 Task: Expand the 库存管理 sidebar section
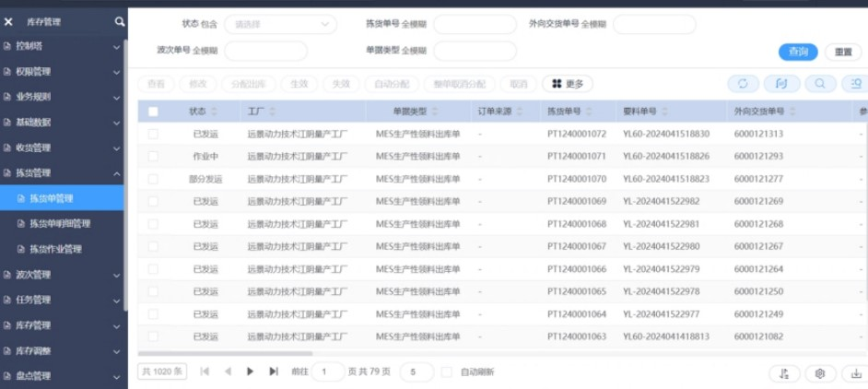click(63, 325)
